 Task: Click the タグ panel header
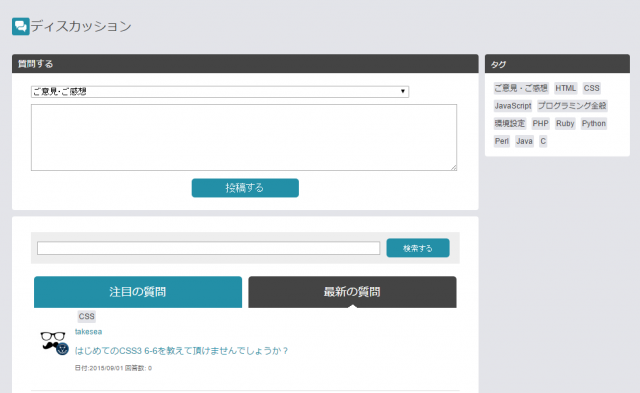coord(557,64)
